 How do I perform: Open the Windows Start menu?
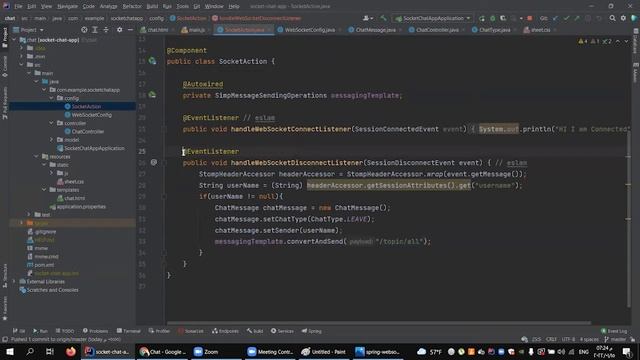(x=9, y=351)
